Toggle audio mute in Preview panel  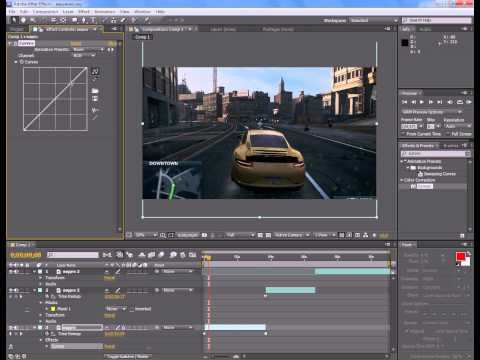[x=450, y=102]
